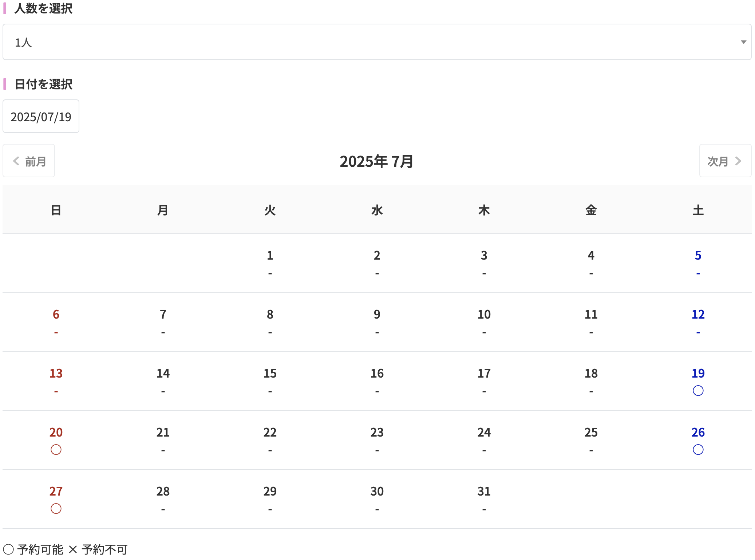Go to previous month with 前月 button
The width and height of the screenshot is (755, 560).
(x=29, y=161)
